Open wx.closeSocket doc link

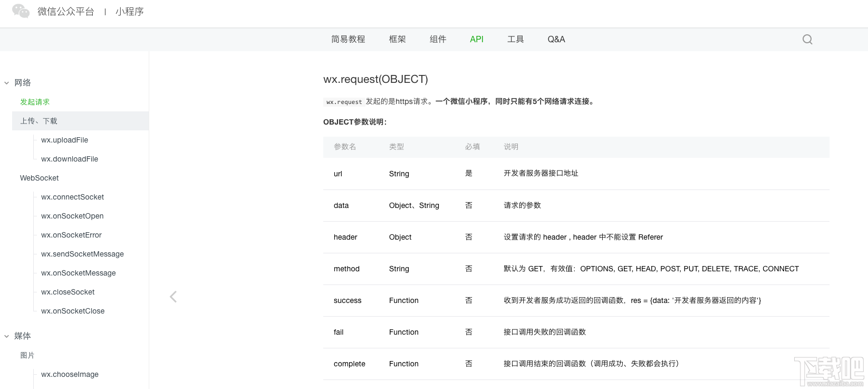(x=68, y=292)
